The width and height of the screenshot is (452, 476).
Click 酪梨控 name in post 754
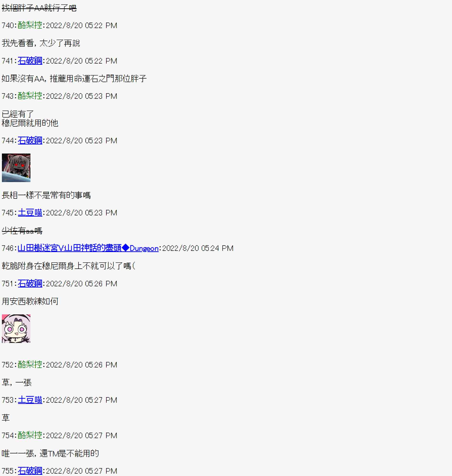coord(30,435)
